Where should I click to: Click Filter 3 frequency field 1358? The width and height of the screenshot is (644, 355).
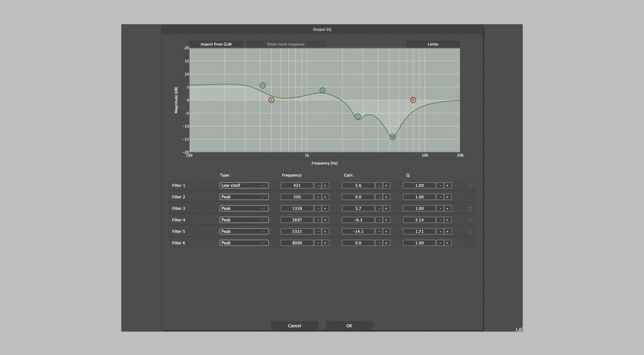coord(297,208)
